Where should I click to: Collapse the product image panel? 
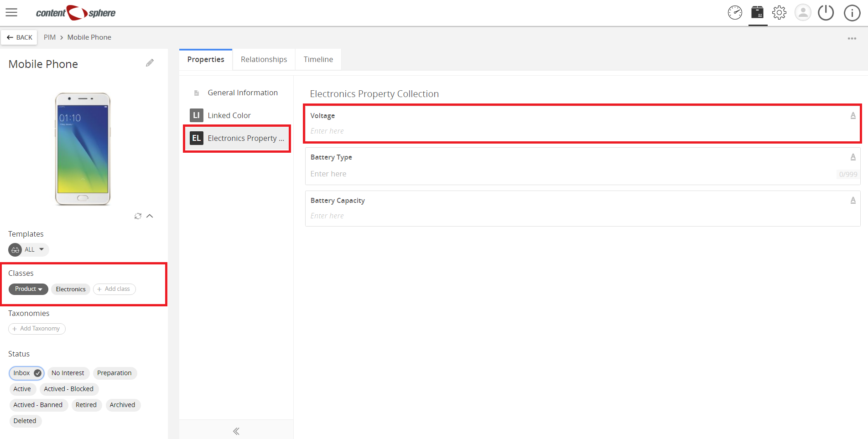pyautogui.click(x=150, y=216)
